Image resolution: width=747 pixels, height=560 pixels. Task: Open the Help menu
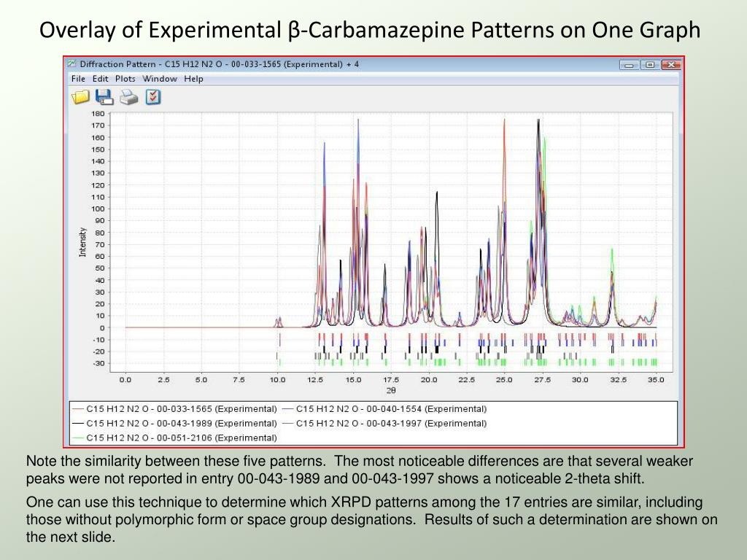click(193, 79)
